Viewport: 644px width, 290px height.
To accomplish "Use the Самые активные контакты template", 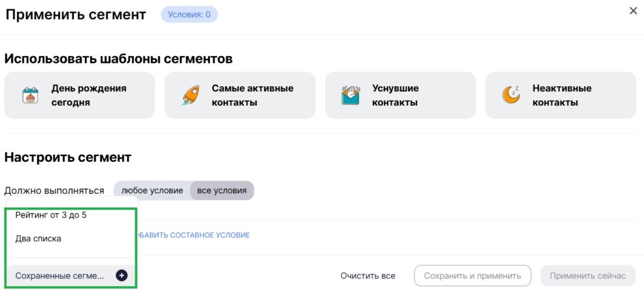I will click(x=240, y=96).
